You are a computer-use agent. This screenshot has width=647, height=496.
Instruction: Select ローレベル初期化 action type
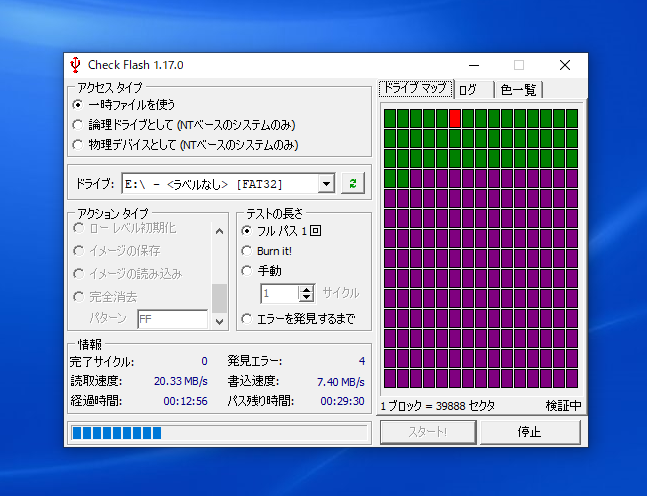125,228
